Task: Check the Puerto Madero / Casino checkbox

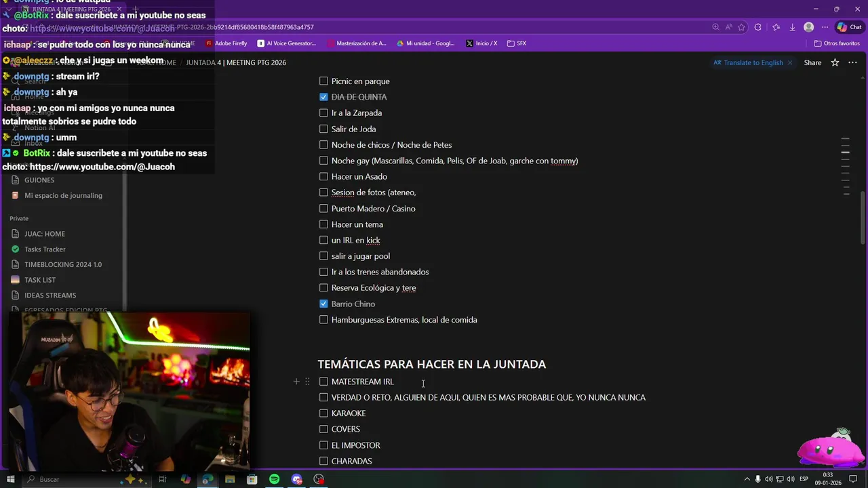Action: point(323,208)
